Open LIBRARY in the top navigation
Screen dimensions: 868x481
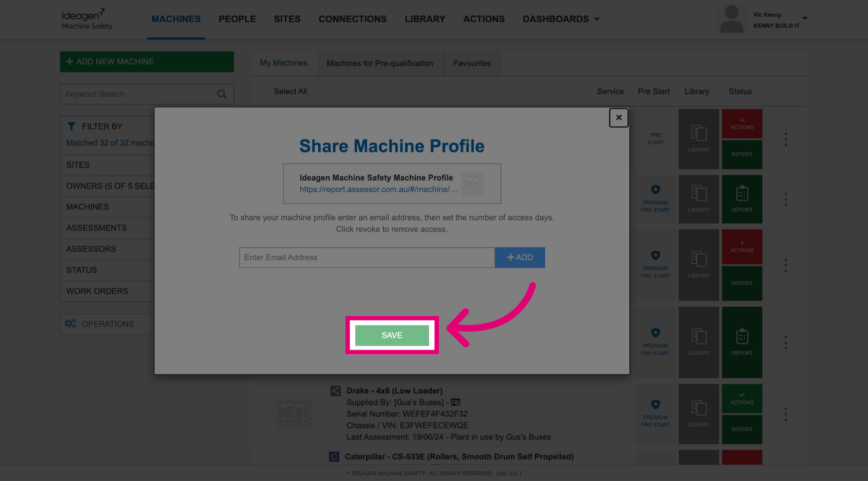tap(425, 19)
